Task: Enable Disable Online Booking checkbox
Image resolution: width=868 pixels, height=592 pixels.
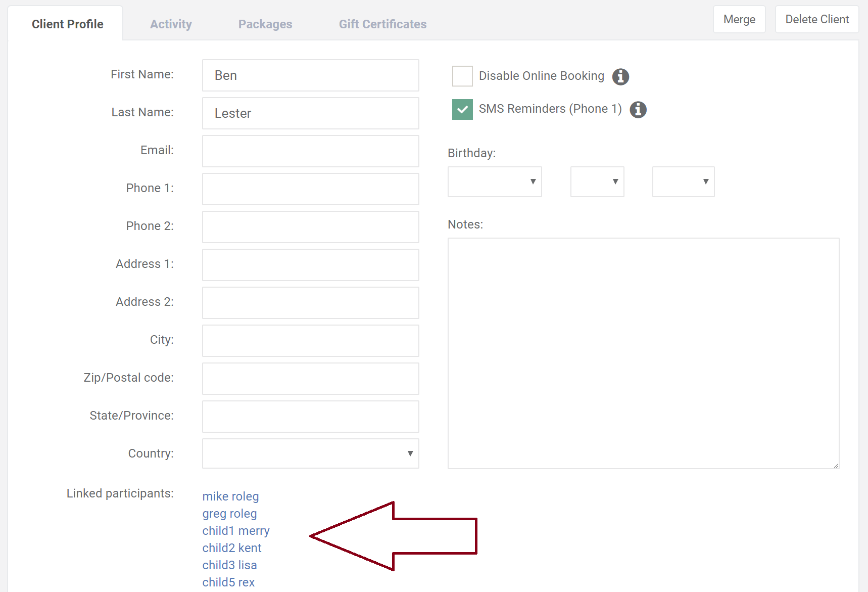Action: point(462,76)
